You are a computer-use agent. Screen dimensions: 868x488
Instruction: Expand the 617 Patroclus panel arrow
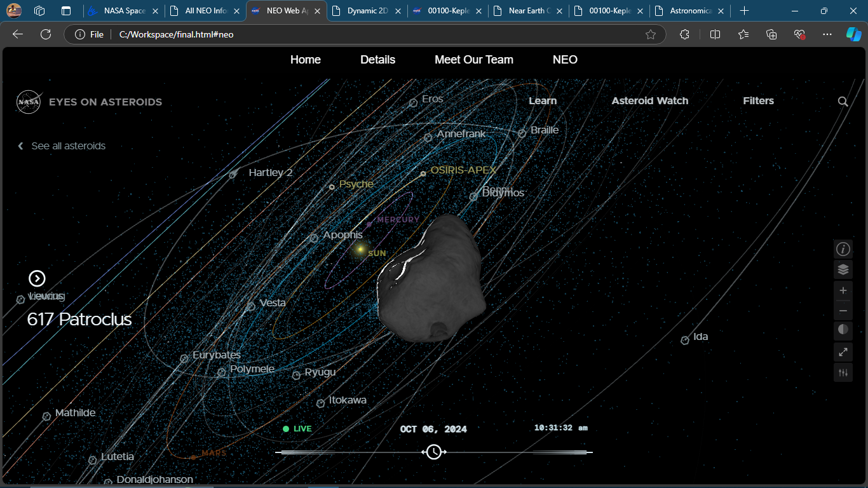pos(37,278)
